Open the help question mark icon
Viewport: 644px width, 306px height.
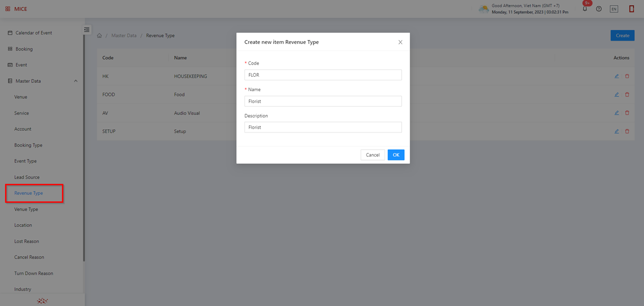click(x=599, y=9)
